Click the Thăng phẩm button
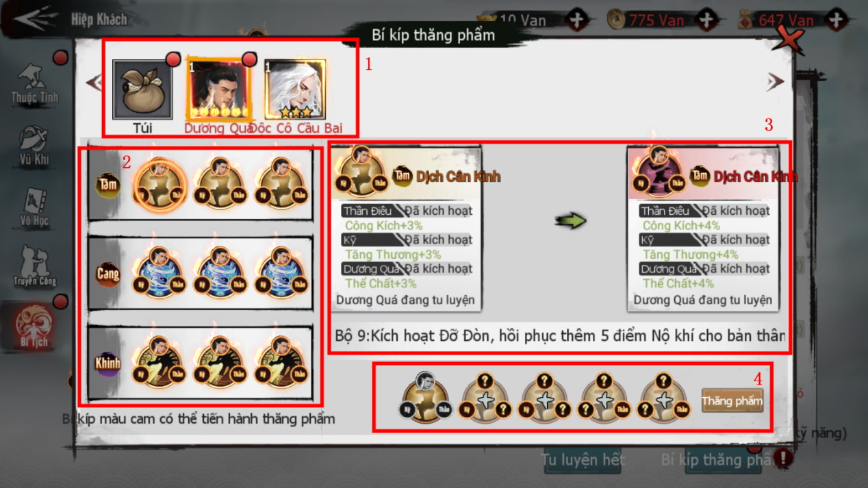This screenshot has width=868, height=488. (x=732, y=400)
